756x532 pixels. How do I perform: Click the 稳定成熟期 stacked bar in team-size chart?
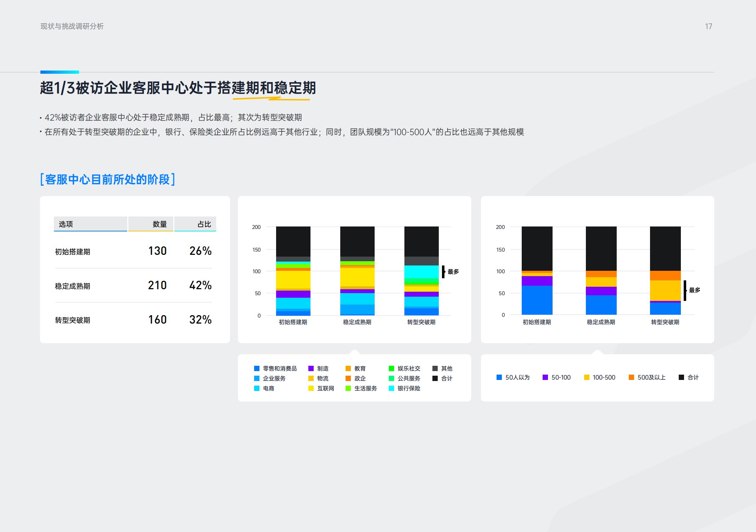pyautogui.click(x=601, y=270)
